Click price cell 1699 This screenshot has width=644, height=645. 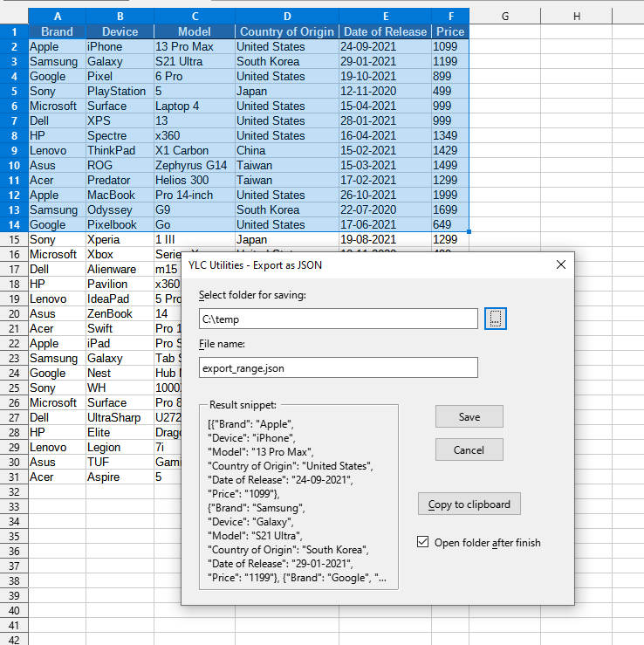[x=450, y=209]
